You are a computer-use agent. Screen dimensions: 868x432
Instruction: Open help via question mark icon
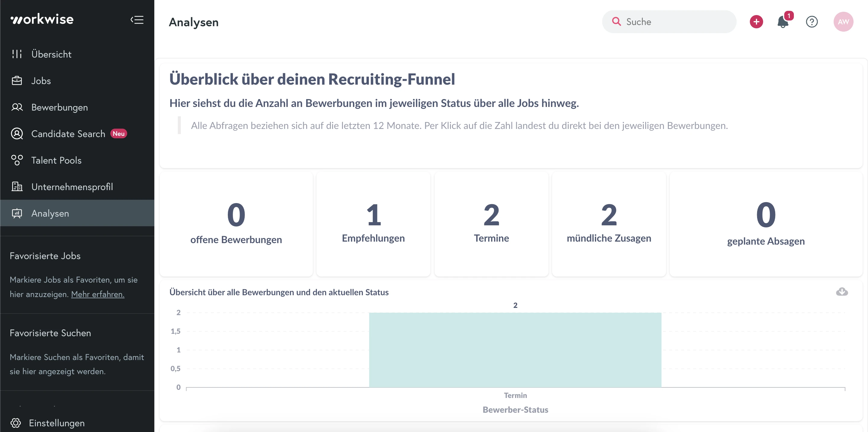812,22
